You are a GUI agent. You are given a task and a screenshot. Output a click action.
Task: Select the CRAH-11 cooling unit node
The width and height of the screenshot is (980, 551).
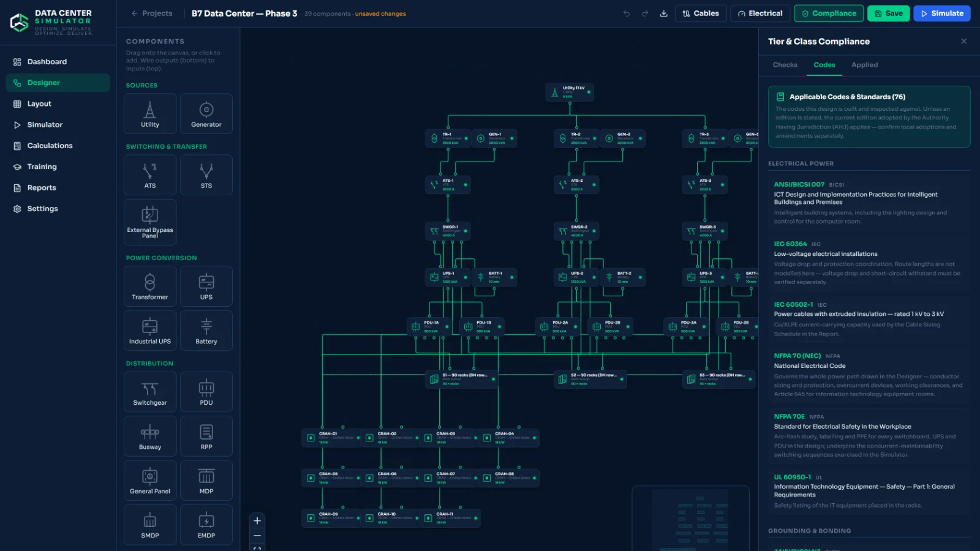451,519
